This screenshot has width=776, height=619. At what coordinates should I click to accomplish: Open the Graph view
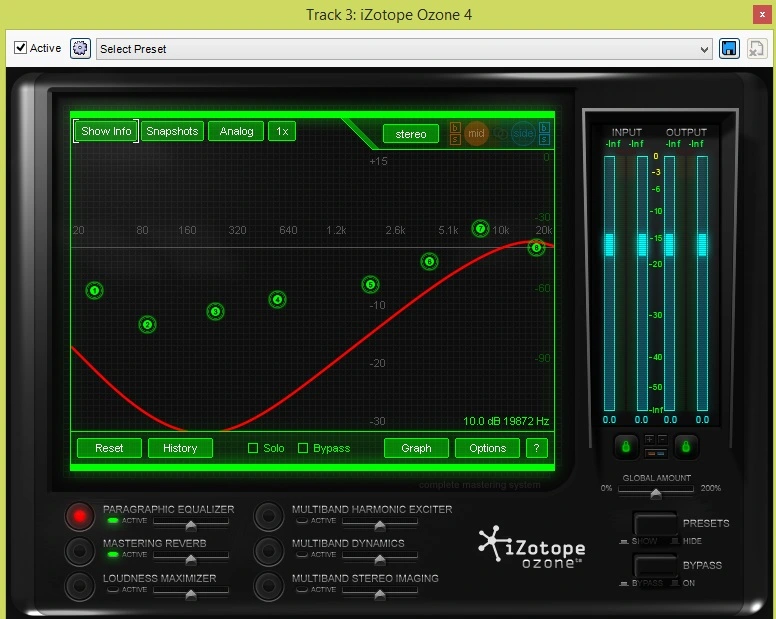tap(416, 448)
